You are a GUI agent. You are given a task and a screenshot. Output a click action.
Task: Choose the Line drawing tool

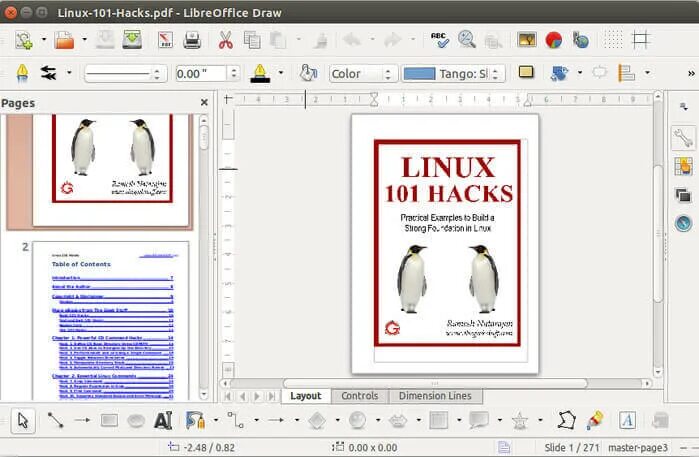click(55, 420)
